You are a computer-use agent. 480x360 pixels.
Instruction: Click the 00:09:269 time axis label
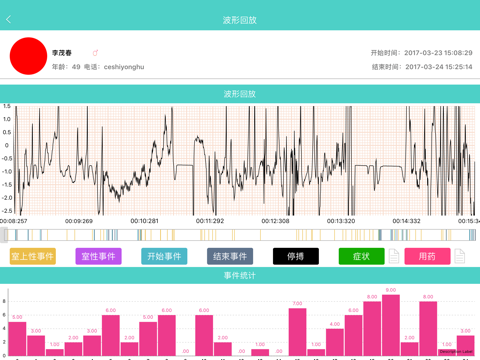[x=79, y=221]
